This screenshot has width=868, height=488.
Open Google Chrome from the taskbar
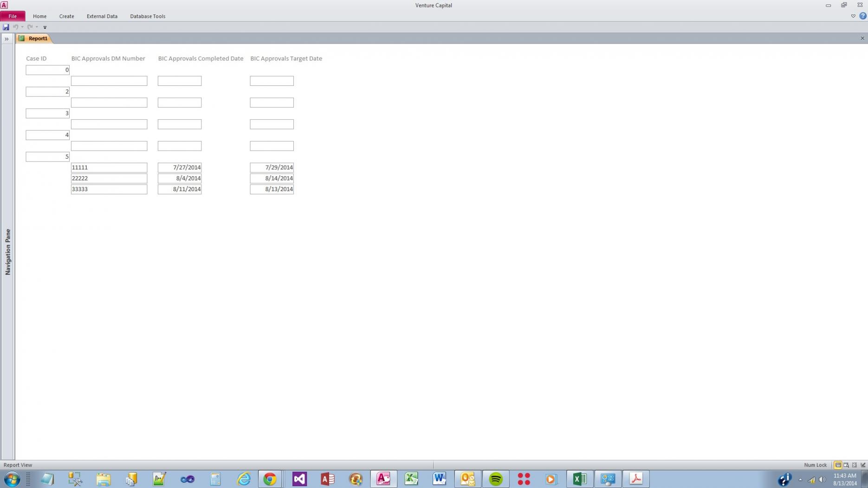[x=270, y=479]
